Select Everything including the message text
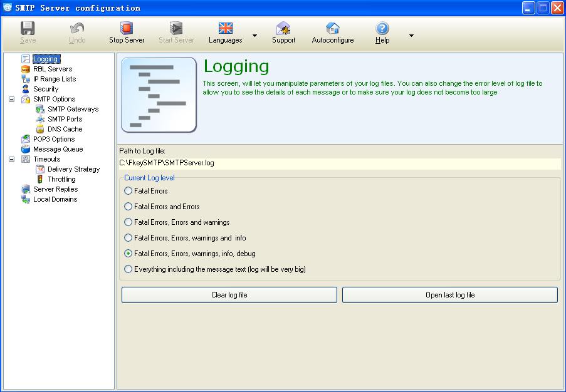The width and height of the screenshot is (566, 392). [128, 269]
